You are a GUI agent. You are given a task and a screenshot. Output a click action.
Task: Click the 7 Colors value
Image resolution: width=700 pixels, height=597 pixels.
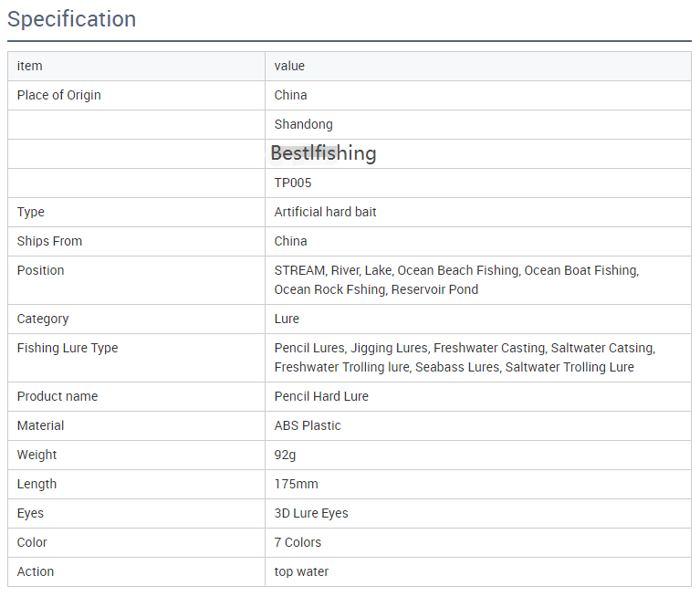[x=298, y=542]
